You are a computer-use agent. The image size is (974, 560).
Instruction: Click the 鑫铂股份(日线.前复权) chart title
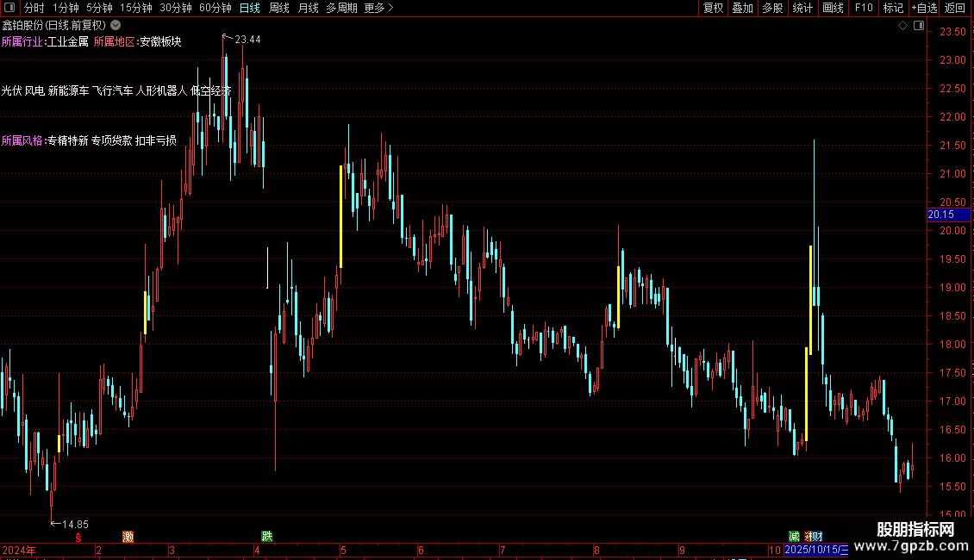click(x=54, y=25)
